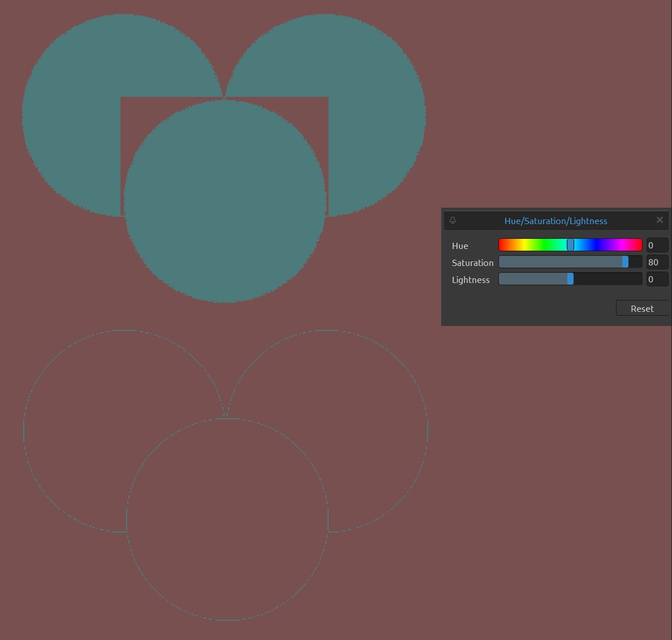Image resolution: width=672 pixels, height=640 pixels.
Task: Click the Lightness slider handle
Action: [570, 278]
